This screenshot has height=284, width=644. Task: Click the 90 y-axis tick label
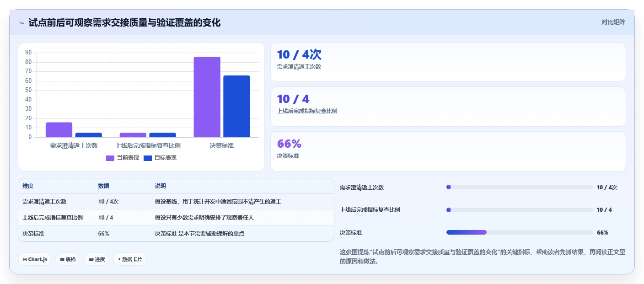coord(28,53)
